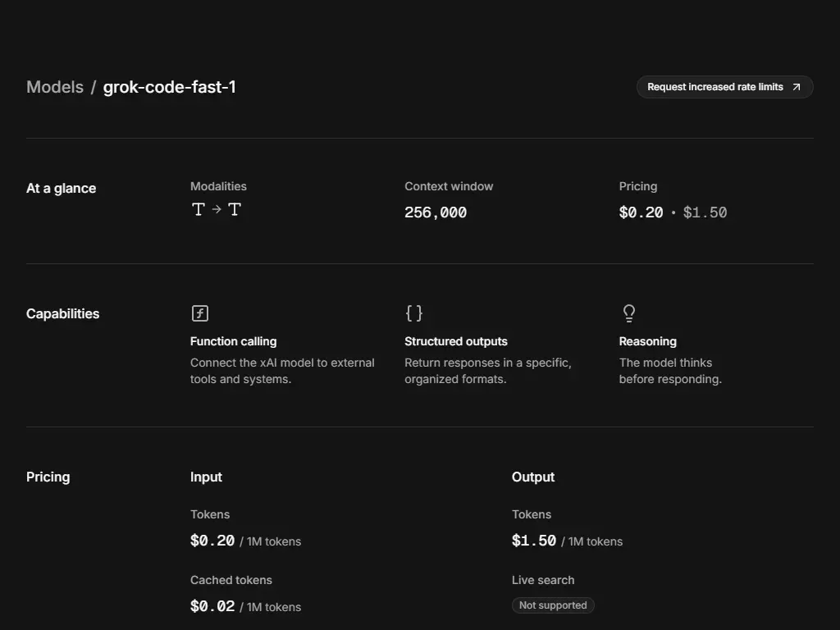The height and width of the screenshot is (630, 840).
Task: Click the Capabilities section heading
Action: click(62, 313)
